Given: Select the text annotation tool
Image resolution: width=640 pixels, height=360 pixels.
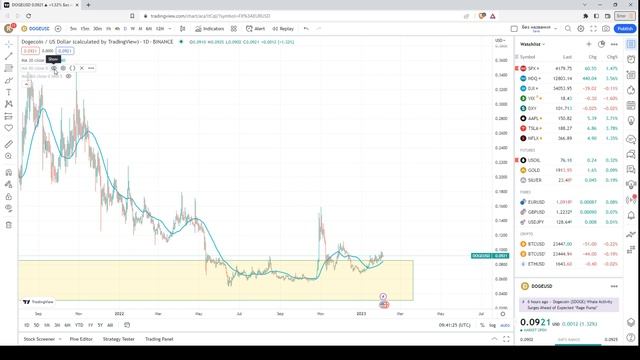Looking at the screenshot, I should coord(9,92).
